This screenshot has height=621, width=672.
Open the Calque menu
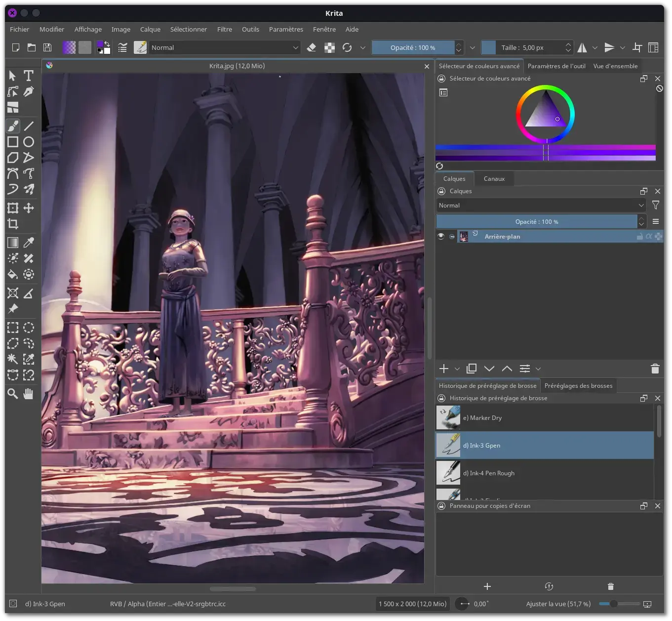150,29
